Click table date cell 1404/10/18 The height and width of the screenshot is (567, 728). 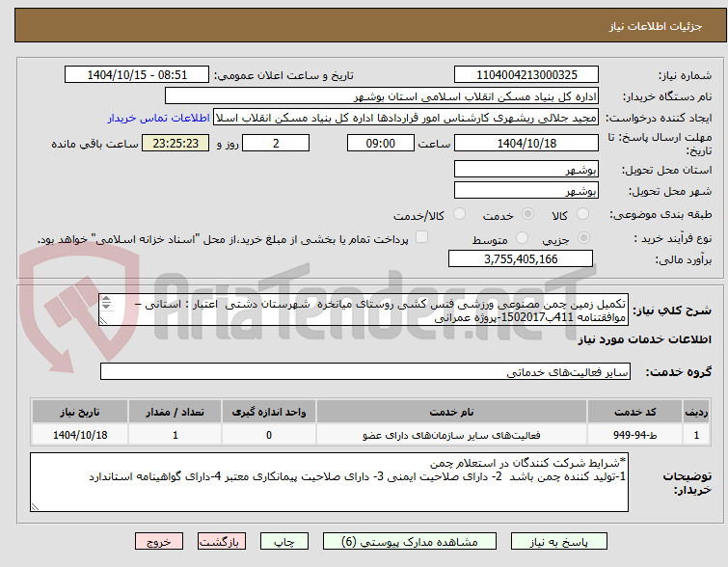[80, 435]
